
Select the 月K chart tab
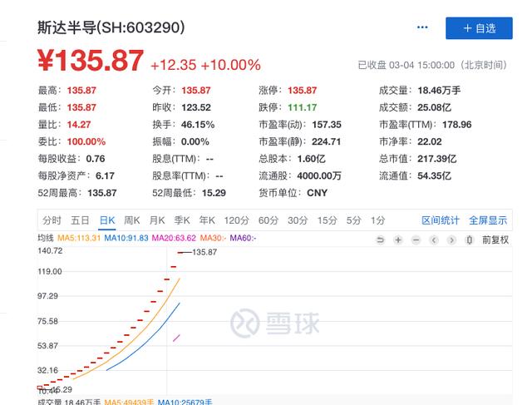[x=157, y=220]
